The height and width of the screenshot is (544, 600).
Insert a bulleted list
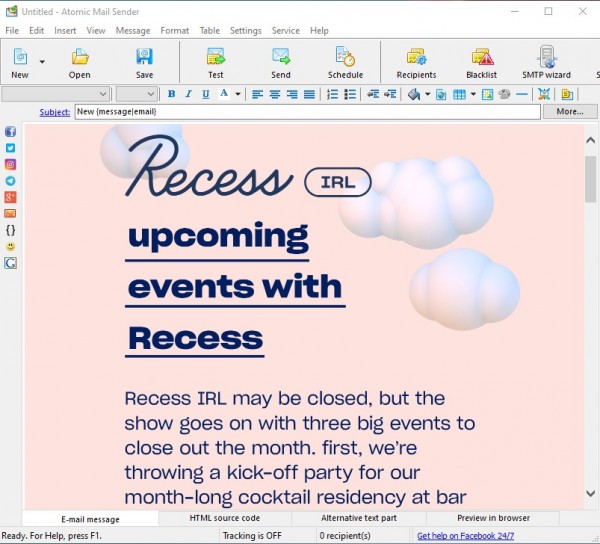click(350, 94)
